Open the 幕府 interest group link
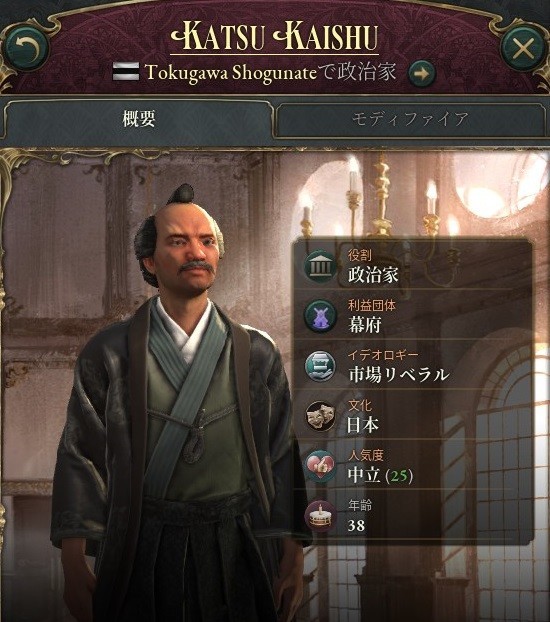The image size is (550, 622). [365, 325]
